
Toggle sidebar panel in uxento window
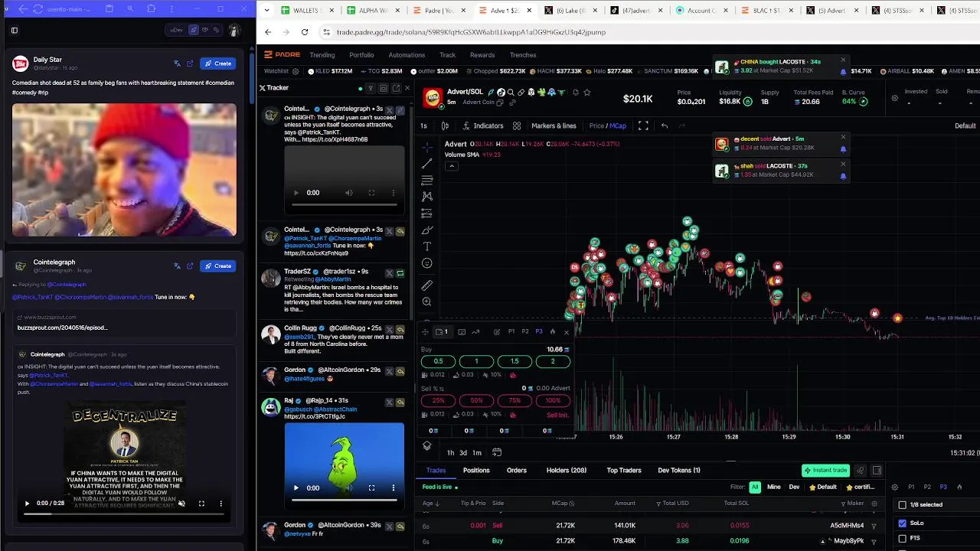15,31
